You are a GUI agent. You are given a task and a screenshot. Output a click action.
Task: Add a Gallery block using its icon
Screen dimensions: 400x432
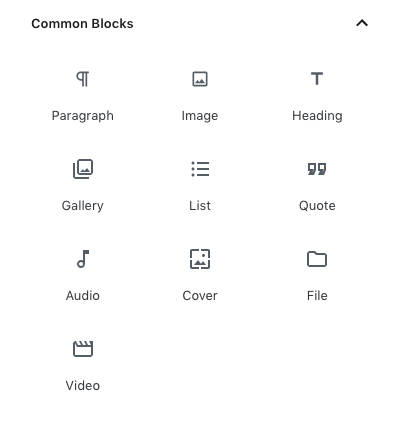point(83,169)
